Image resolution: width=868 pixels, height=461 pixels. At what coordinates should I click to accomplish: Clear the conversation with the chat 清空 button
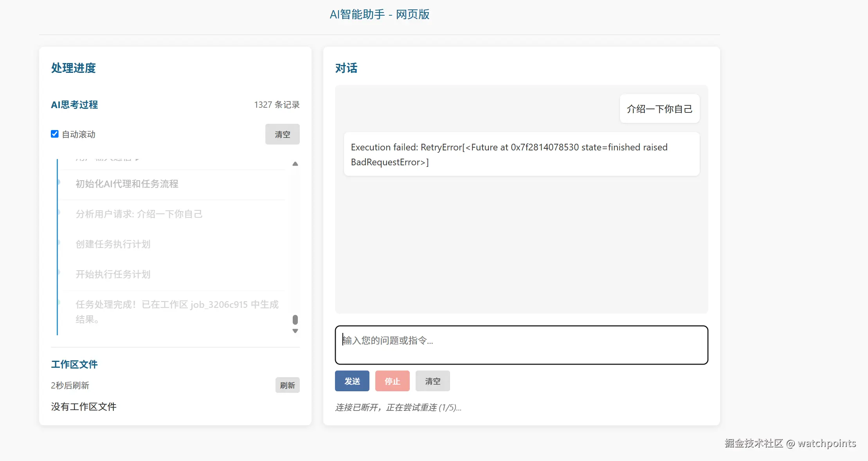pos(432,381)
